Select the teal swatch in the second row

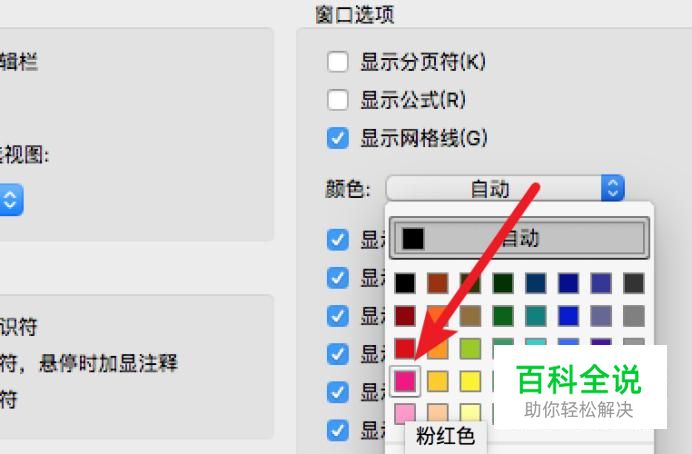tap(535, 316)
